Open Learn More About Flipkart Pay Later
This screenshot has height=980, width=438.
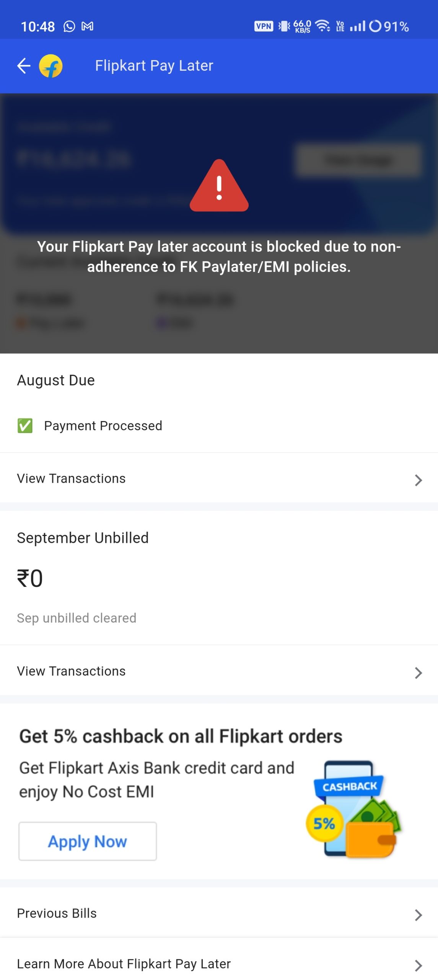(x=124, y=964)
